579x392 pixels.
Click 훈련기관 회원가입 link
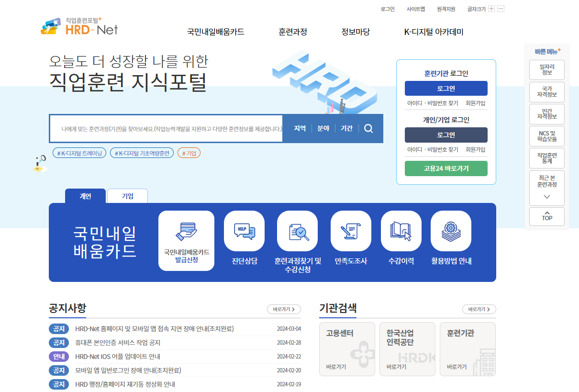476,103
